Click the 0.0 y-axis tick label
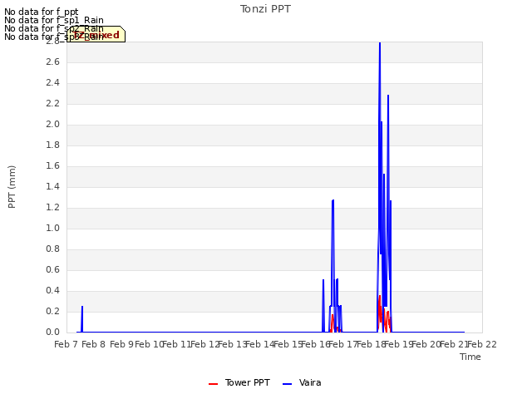The image size is (532, 399). (52, 332)
